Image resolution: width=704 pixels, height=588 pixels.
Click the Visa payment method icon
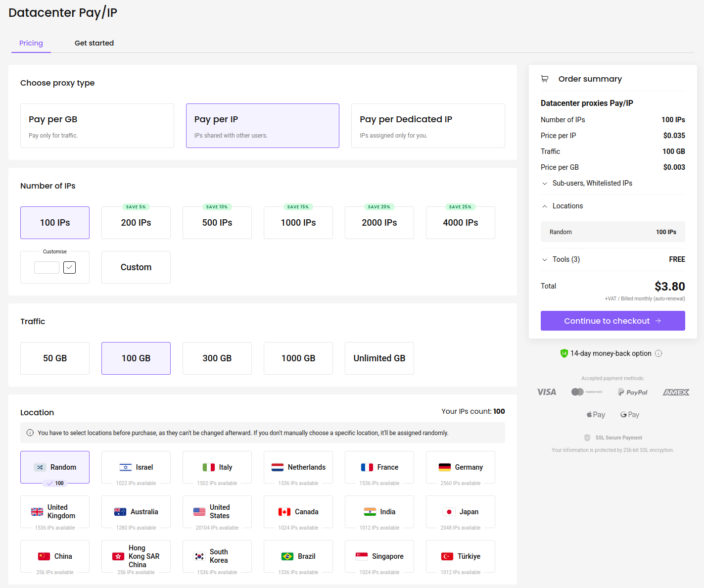pos(546,392)
